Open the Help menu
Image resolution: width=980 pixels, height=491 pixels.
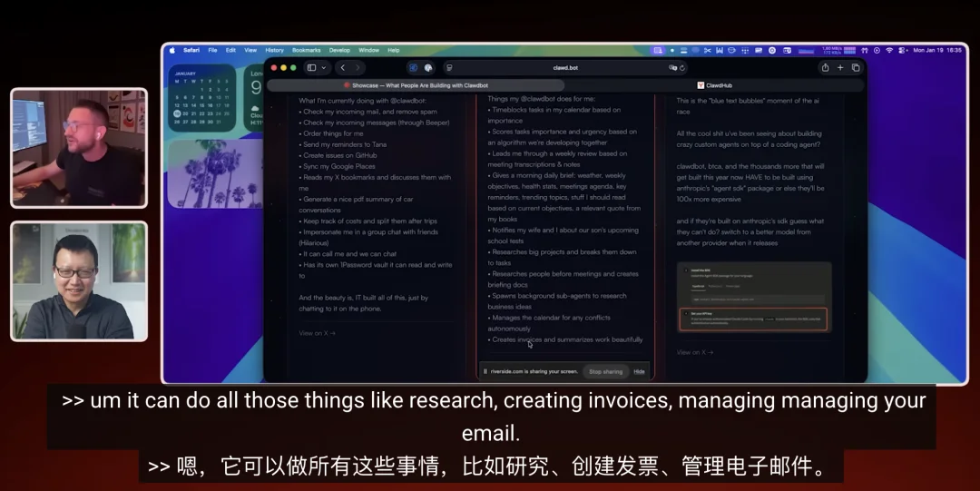click(393, 50)
